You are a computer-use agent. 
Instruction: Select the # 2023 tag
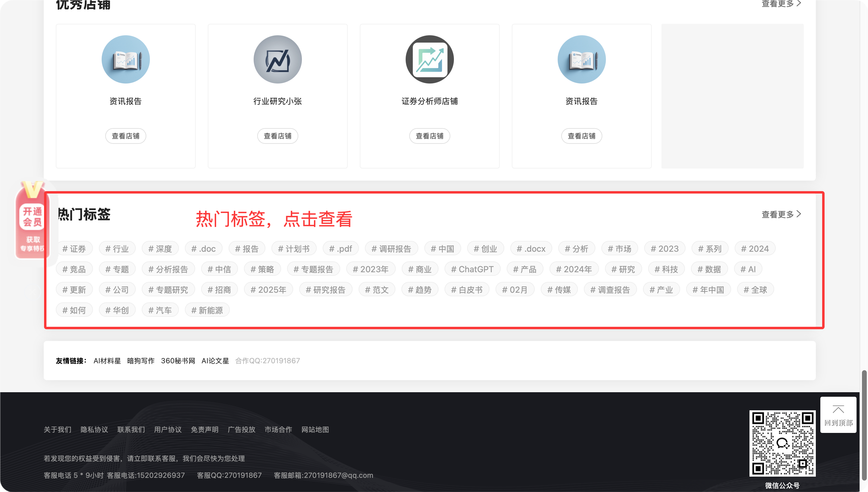click(x=665, y=249)
